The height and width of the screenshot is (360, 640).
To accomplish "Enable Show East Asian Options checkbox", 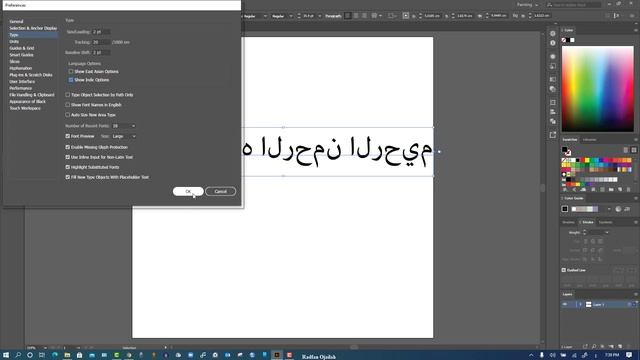I will coord(71,71).
